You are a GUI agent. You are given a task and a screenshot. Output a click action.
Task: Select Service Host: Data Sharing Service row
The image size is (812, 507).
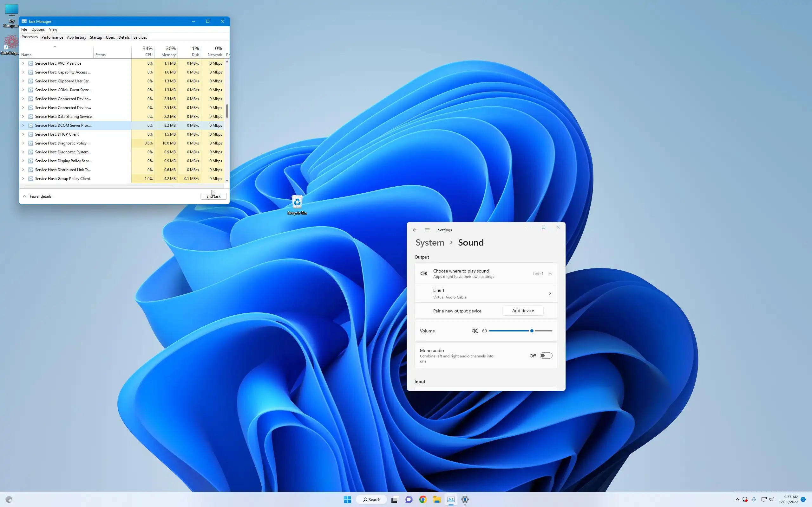coord(63,116)
